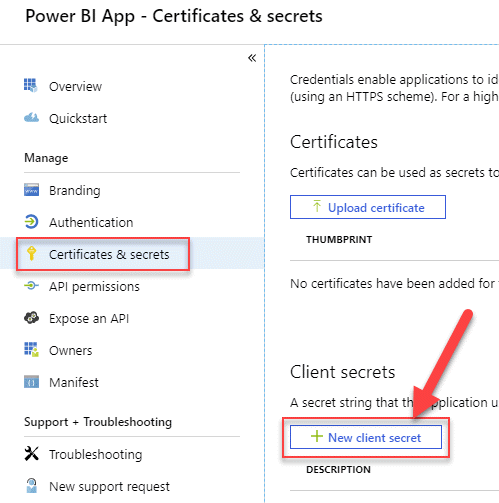The height and width of the screenshot is (503, 499).
Task: Click the THUMBPRINT column header
Action: pyautogui.click(x=339, y=239)
